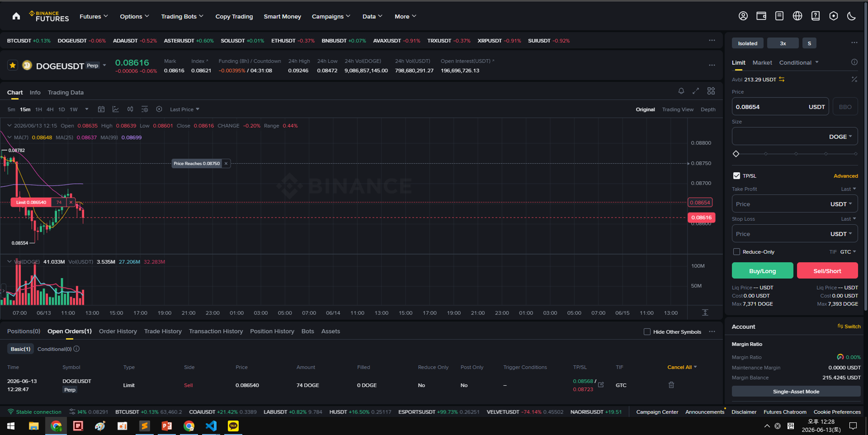This screenshot has height=435, width=868.
Task: Cancel the DOGEUSDT order with trash icon
Action: (671, 385)
